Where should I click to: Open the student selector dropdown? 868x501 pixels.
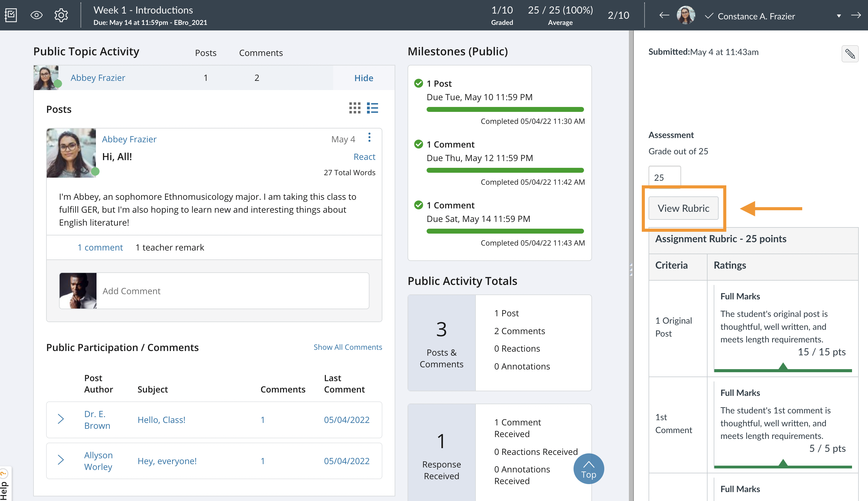838,16
